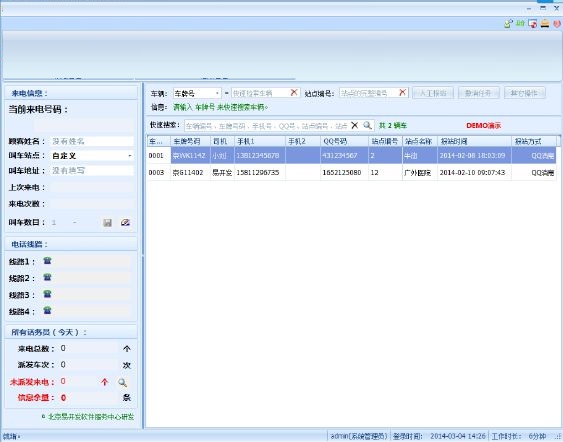Click the 线路1 telephone icon
This screenshot has height=442, width=563.
pyautogui.click(x=47, y=261)
